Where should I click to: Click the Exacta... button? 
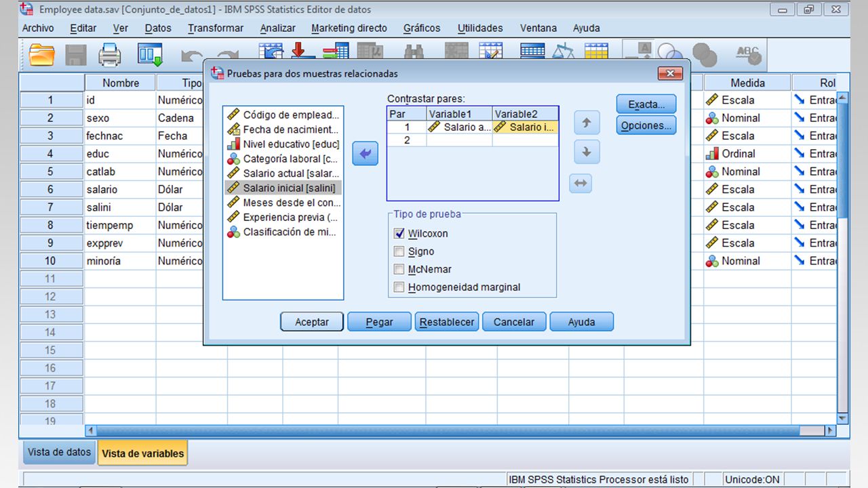(x=646, y=104)
